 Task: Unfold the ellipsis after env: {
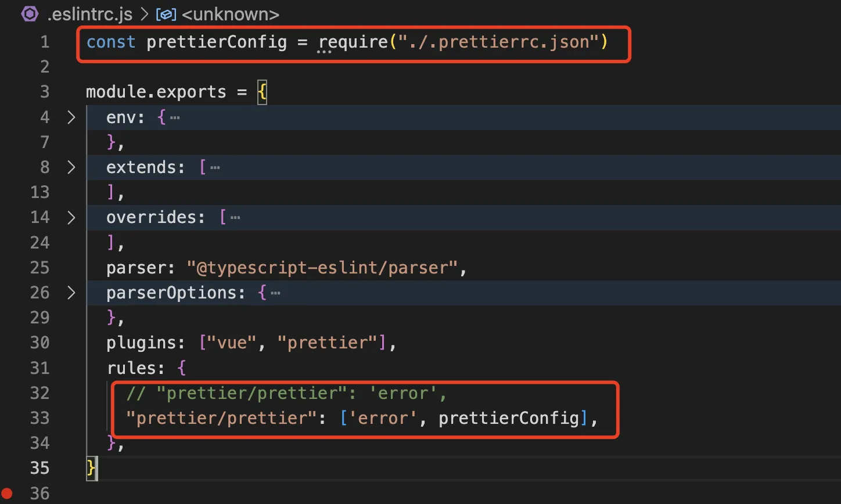click(175, 118)
